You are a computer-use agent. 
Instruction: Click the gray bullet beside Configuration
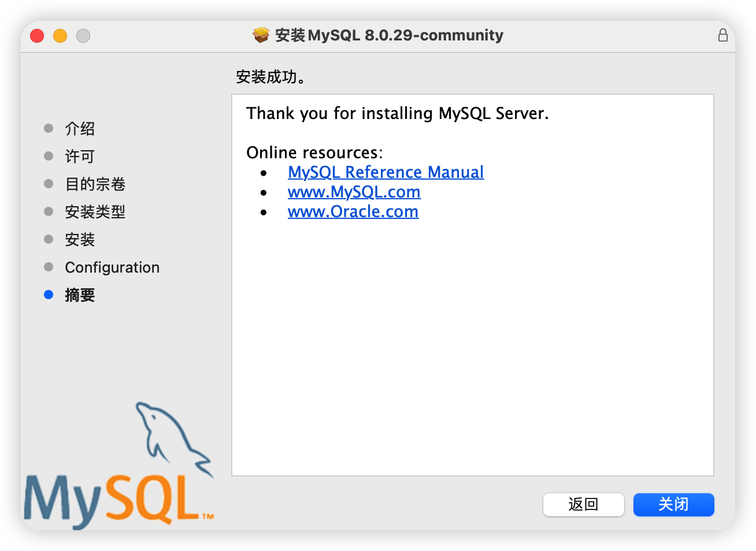[x=49, y=267]
